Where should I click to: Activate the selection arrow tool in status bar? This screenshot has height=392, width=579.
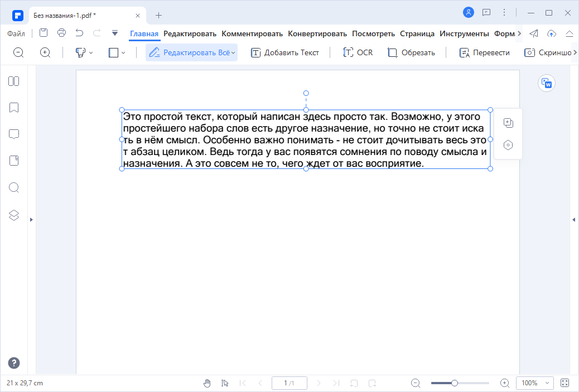(x=225, y=383)
